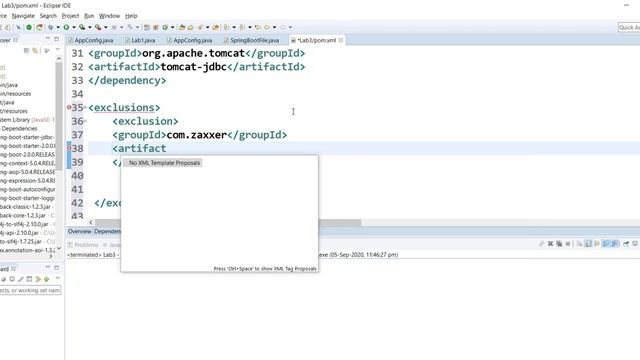Screen dimensions: 640x360
Task: Open the Problems view tab
Action: 83,245
